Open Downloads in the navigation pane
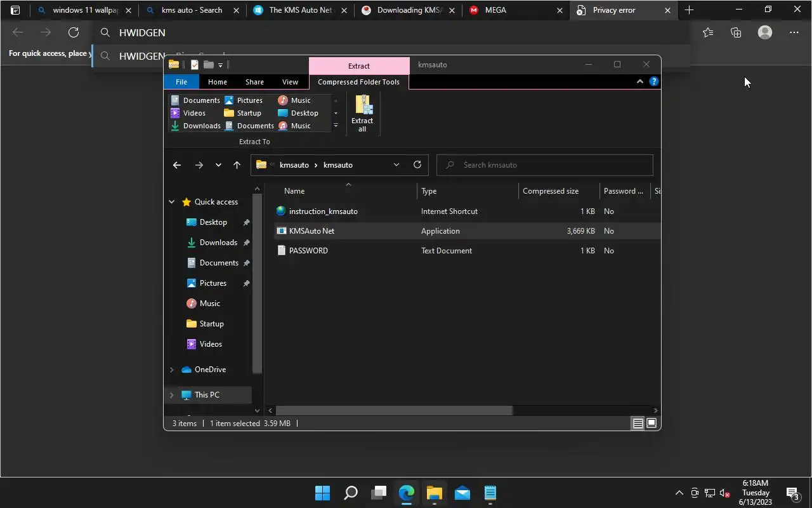The width and height of the screenshot is (812, 508). tap(218, 243)
